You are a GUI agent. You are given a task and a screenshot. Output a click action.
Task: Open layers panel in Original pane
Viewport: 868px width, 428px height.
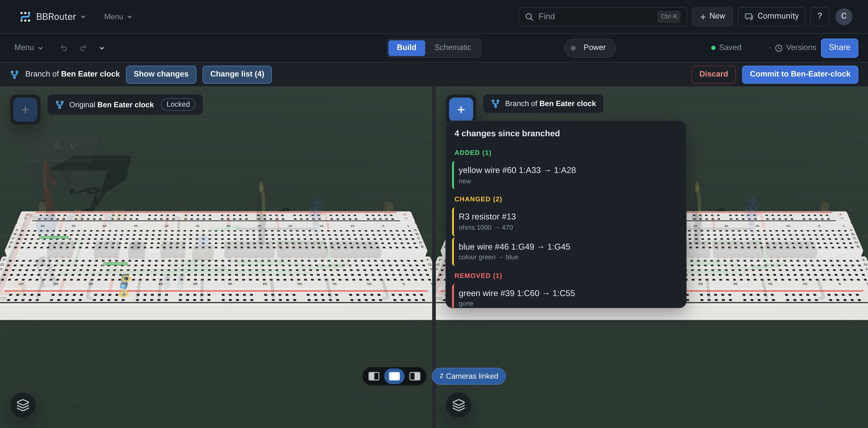pos(23,405)
